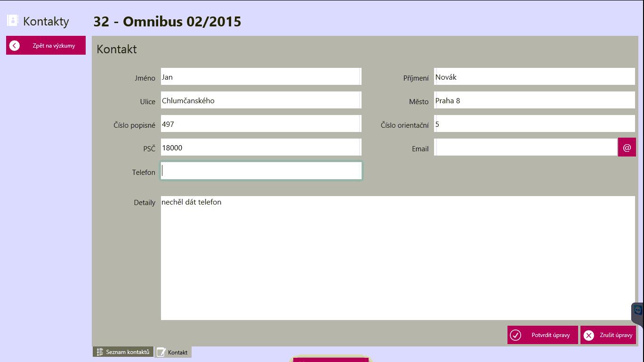Click the empty Telefon input field
This screenshot has width=644, height=362.
pos(261,171)
